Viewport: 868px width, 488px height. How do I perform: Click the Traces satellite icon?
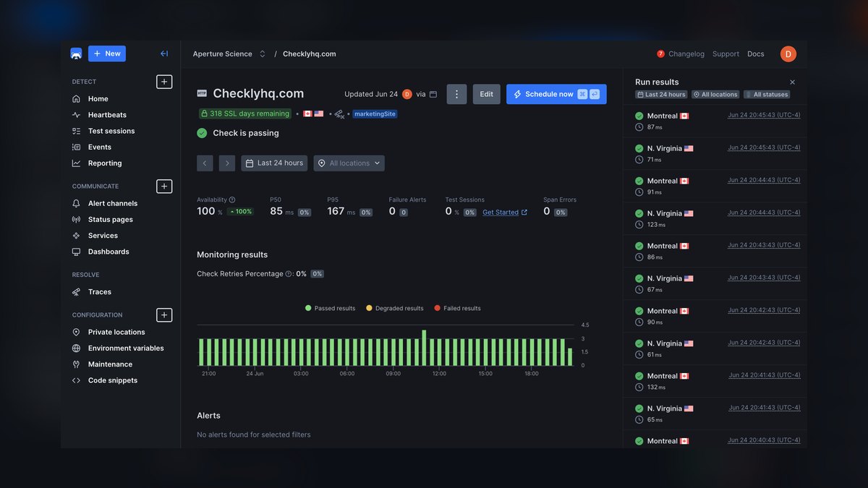76,292
